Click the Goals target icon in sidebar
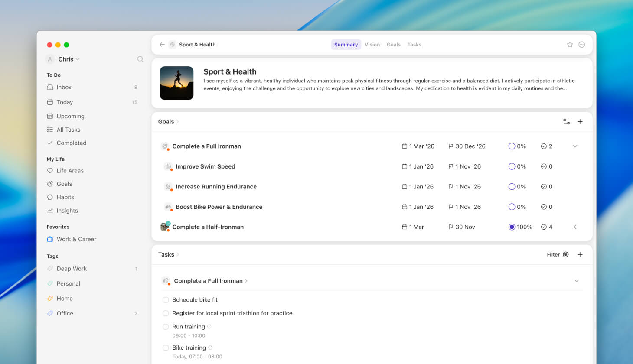The height and width of the screenshot is (364, 633). coord(50,184)
